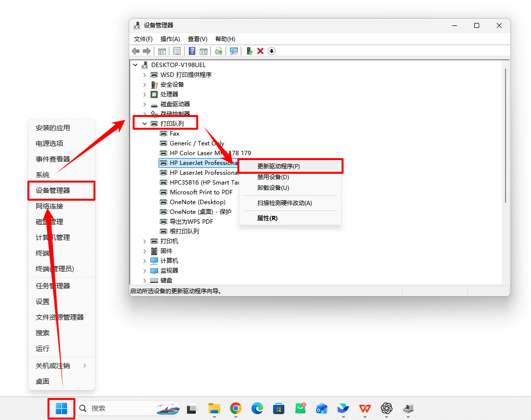Open 电源选项 from the Start context menu
The height and width of the screenshot is (420, 531).
point(61,143)
